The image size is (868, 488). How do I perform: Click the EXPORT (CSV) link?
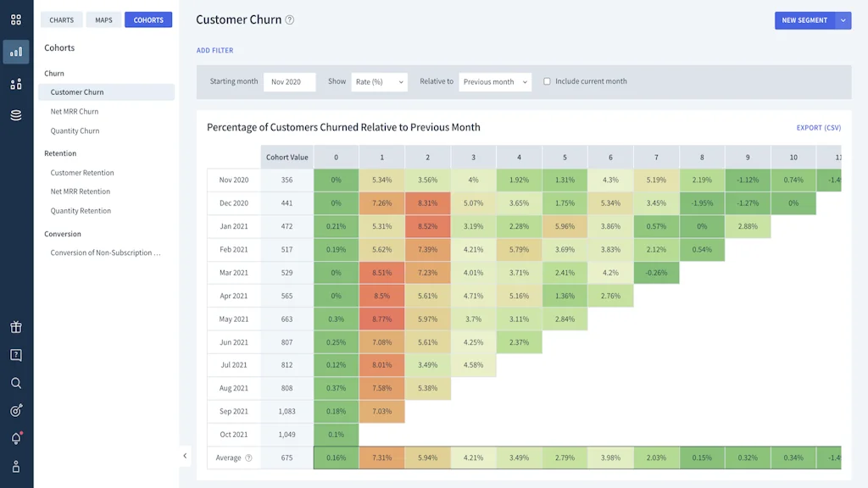tap(818, 127)
